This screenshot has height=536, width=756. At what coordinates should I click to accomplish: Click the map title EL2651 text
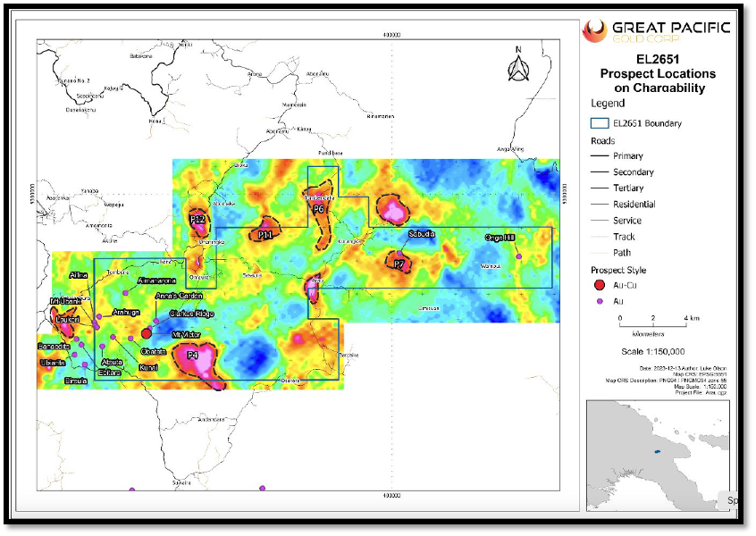click(657, 59)
